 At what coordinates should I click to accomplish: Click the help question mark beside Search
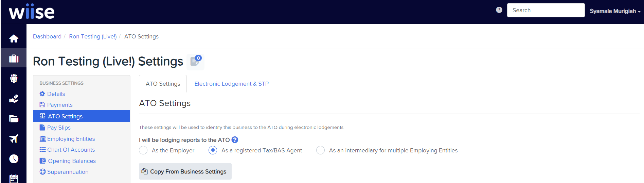pyautogui.click(x=499, y=10)
